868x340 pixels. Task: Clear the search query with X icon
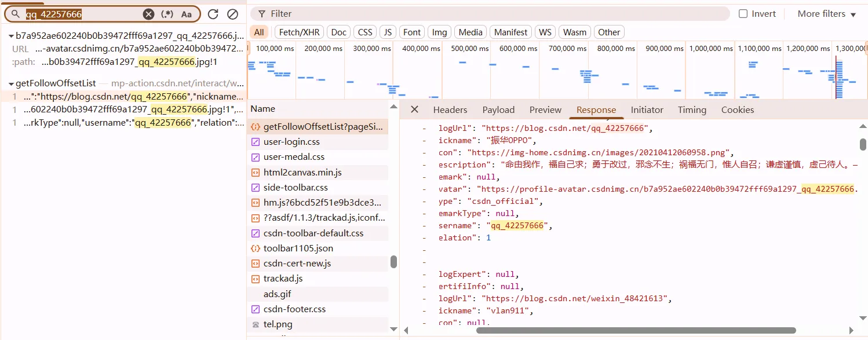(149, 14)
